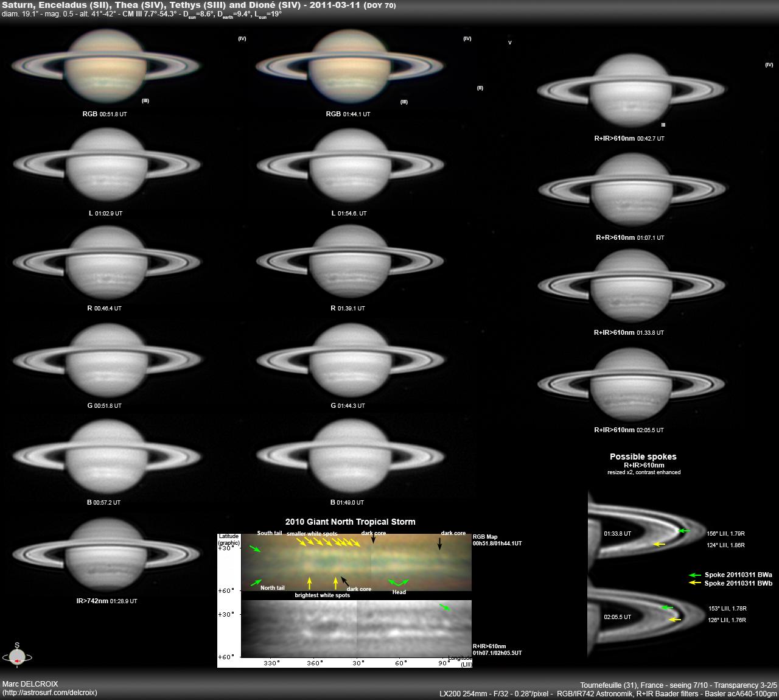The width and height of the screenshot is (779, 700).
Task: Click the 360° longitude axis label
Action: pos(314,663)
